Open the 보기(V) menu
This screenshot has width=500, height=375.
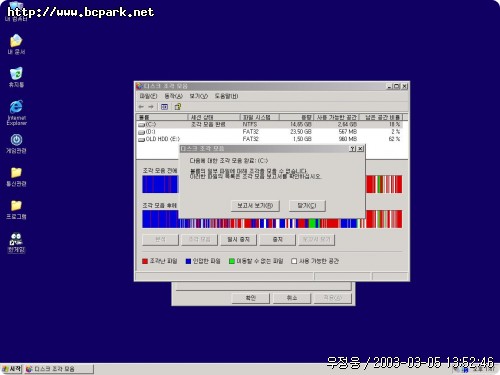pos(198,96)
